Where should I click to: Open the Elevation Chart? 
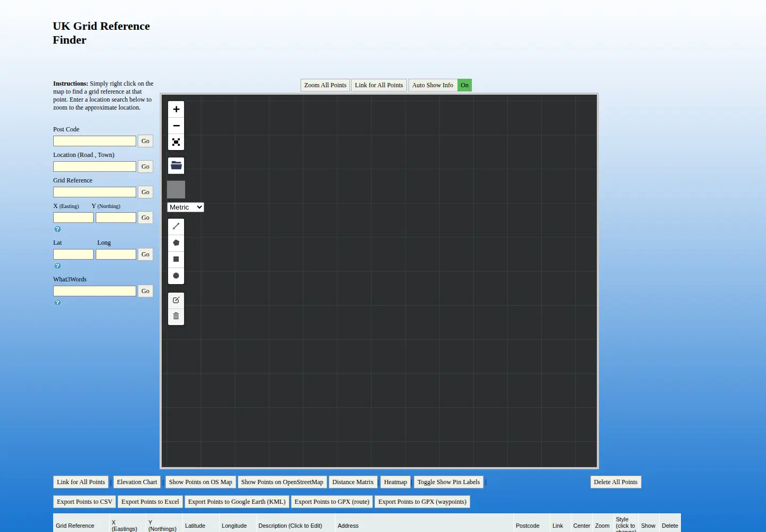[x=137, y=482]
